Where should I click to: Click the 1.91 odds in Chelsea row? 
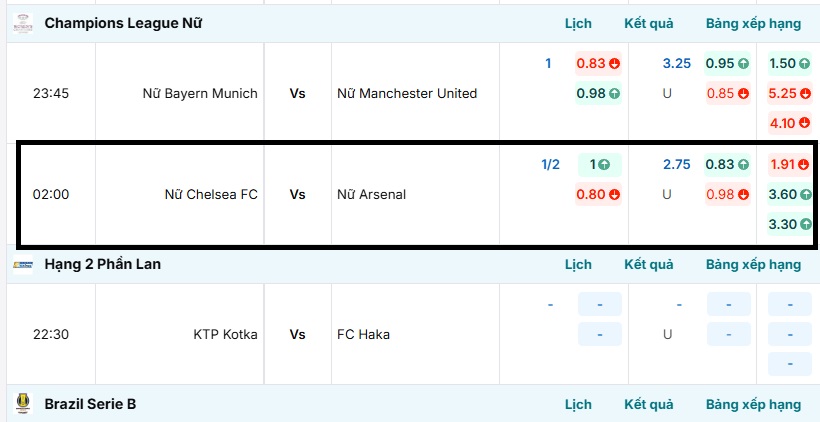click(789, 164)
